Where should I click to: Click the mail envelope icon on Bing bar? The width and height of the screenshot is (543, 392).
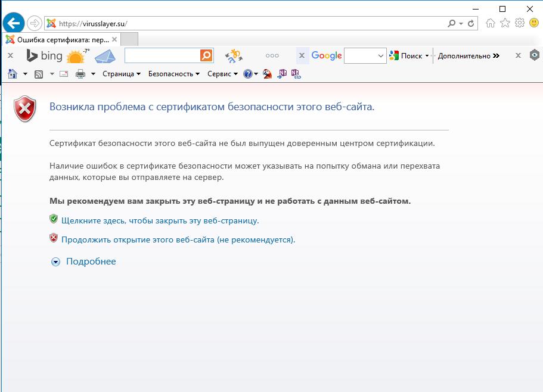(105, 56)
